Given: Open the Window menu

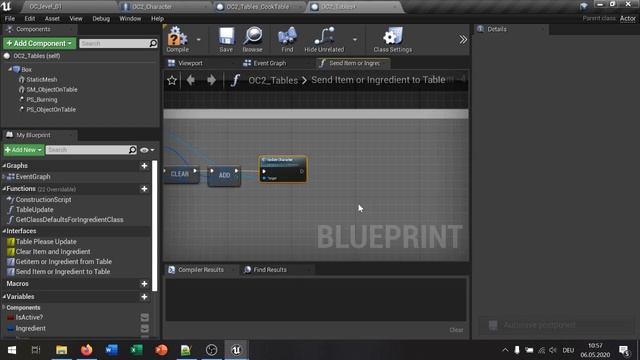Looking at the screenshot, I should [130, 19].
